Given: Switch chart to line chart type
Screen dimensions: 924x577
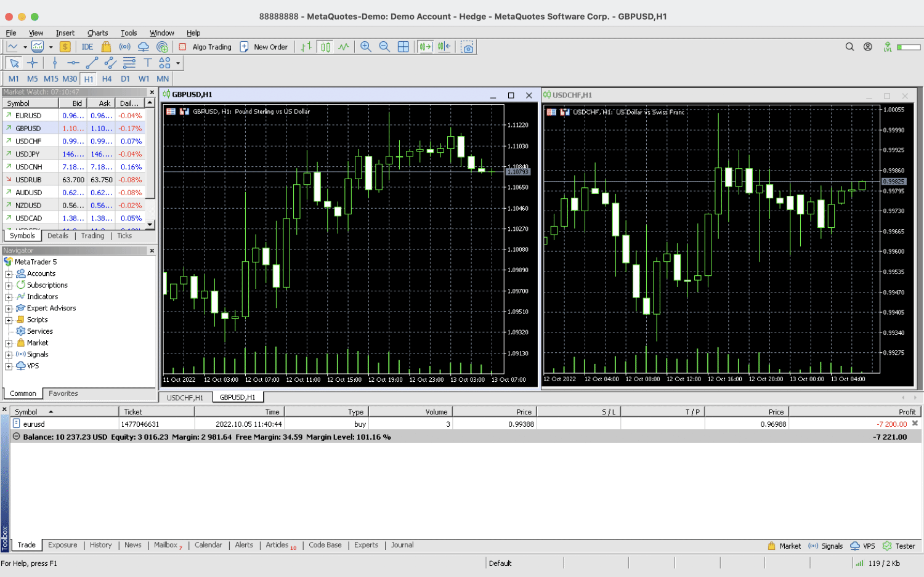Looking at the screenshot, I should click(344, 47).
